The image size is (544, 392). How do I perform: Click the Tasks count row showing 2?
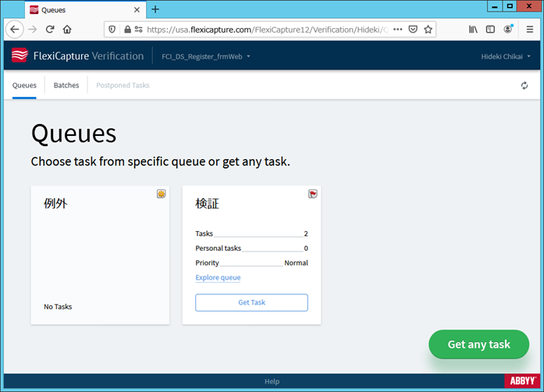tap(251, 233)
